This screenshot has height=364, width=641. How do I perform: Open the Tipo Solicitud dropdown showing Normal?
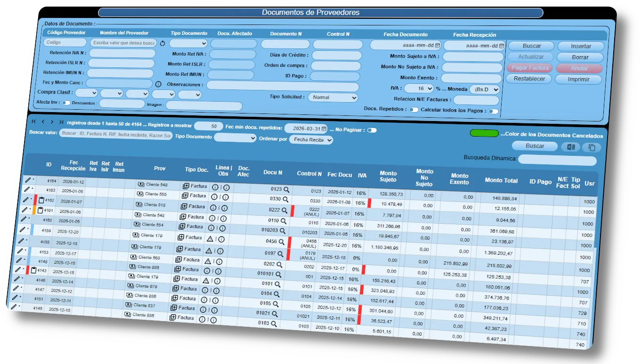click(333, 97)
